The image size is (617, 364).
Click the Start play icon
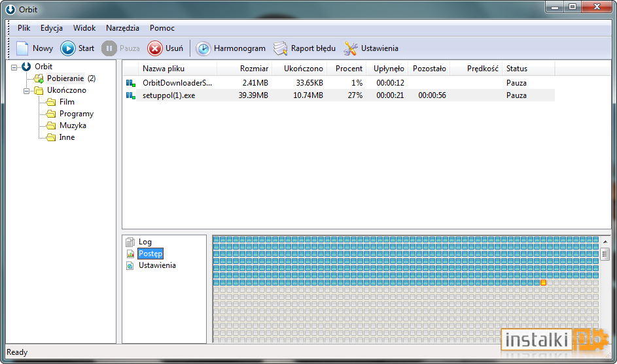67,48
